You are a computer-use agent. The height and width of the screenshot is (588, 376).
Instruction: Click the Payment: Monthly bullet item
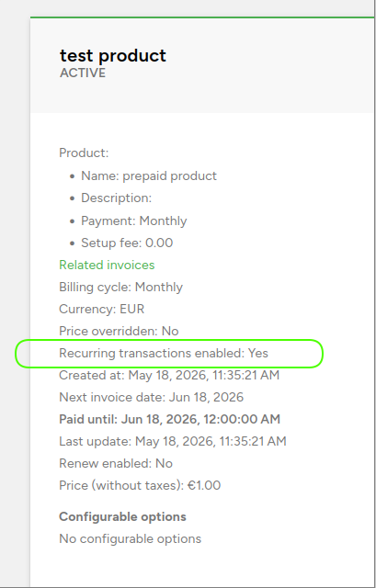[133, 220]
